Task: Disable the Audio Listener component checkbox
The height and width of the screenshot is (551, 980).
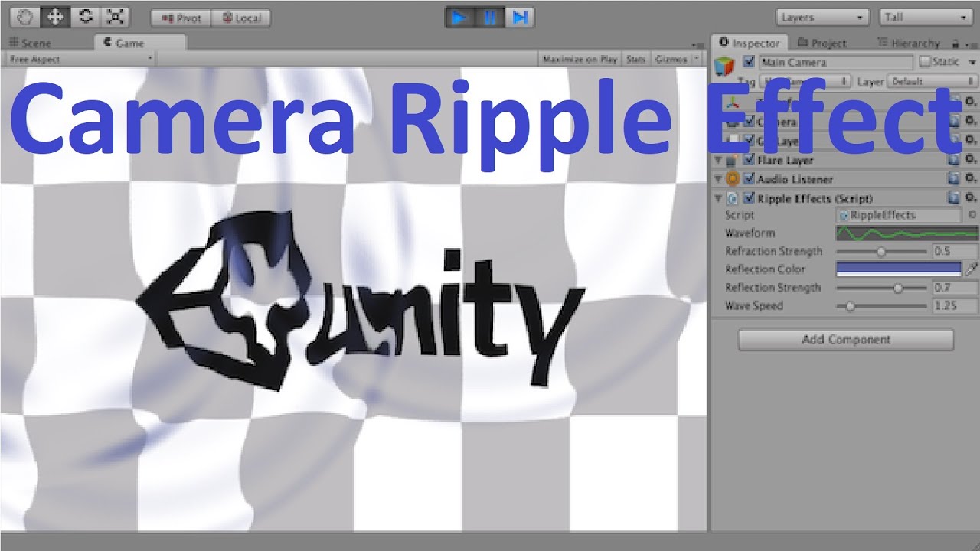Action: point(749,179)
